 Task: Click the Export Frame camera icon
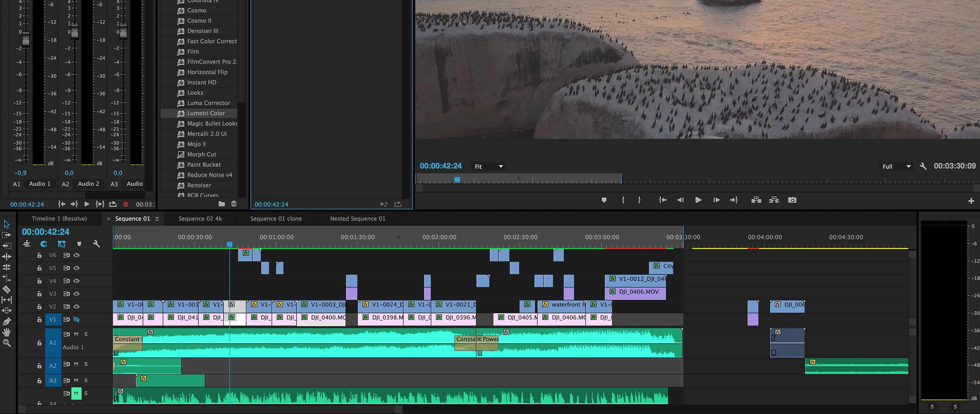click(792, 200)
